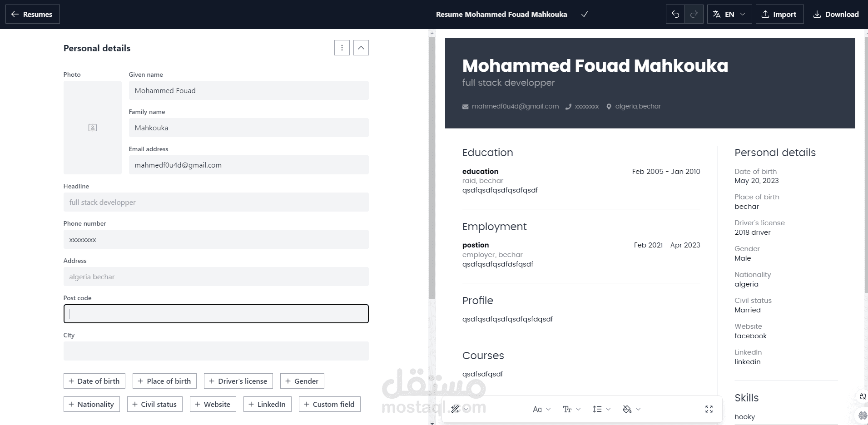This screenshot has width=868, height=425.
Task: Click the fullscreen preview icon
Action: pyautogui.click(x=709, y=409)
